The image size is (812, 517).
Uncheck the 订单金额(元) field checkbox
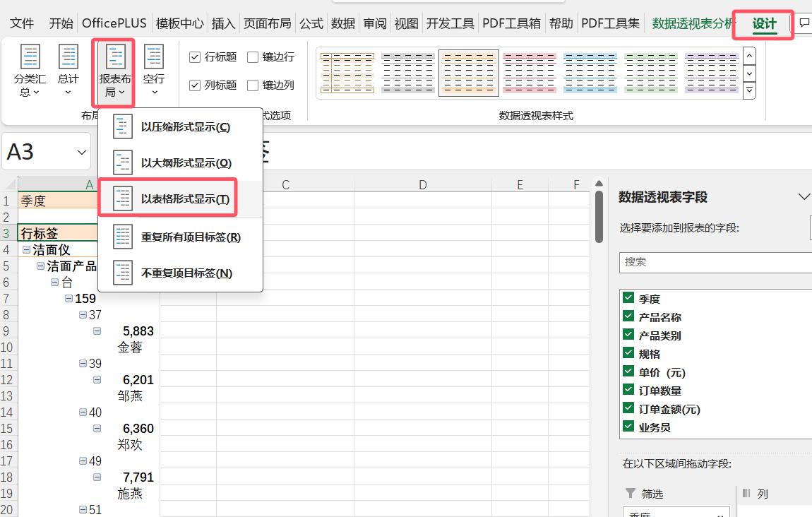[x=628, y=408]
